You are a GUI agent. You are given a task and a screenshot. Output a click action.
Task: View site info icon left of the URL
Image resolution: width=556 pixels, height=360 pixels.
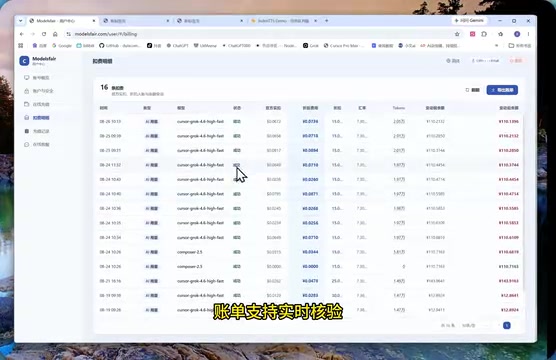point(68,34)
